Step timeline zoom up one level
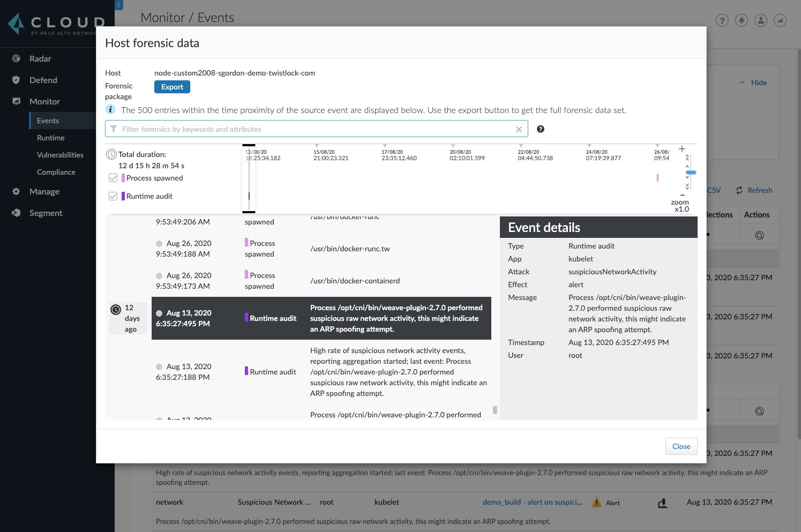 [x=687, y=166]
